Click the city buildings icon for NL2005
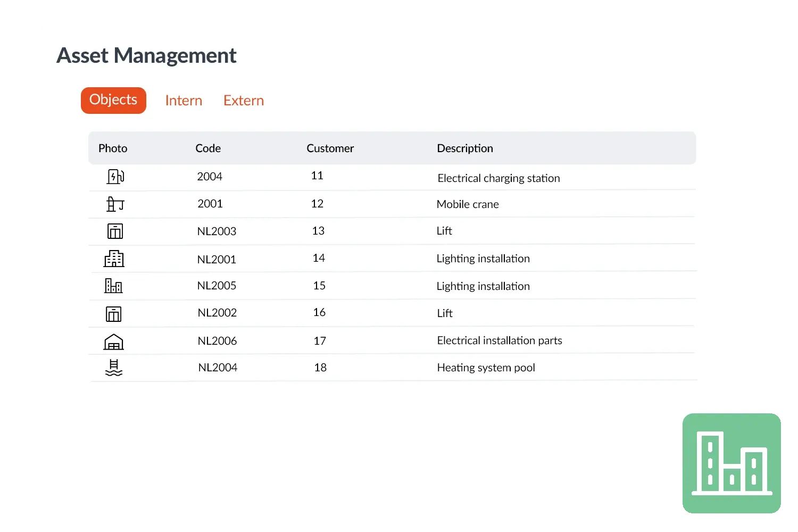 coord(113,286)
